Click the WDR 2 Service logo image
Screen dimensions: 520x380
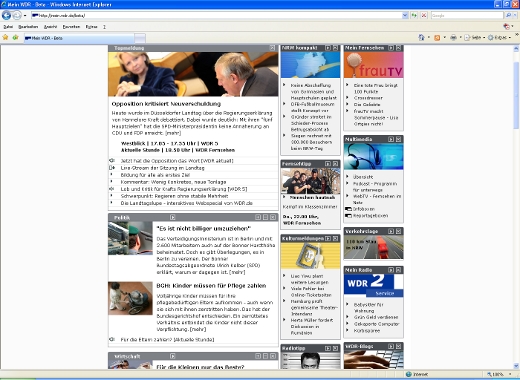pos(374,285)
